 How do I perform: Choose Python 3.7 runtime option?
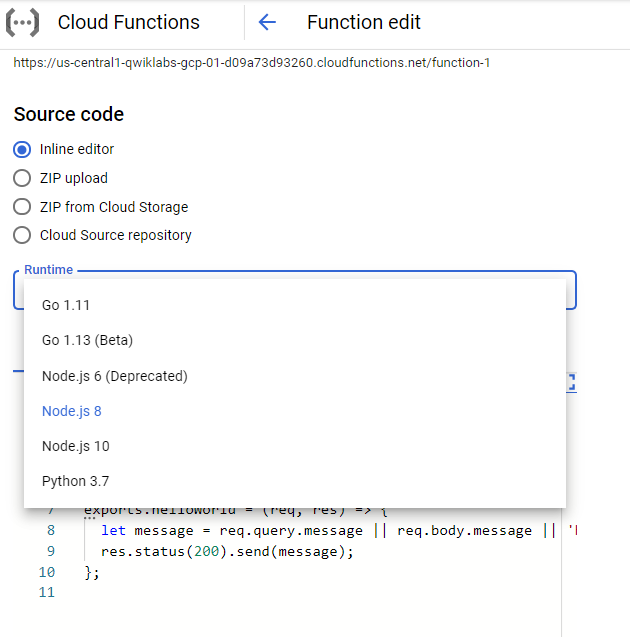(295, 481)
